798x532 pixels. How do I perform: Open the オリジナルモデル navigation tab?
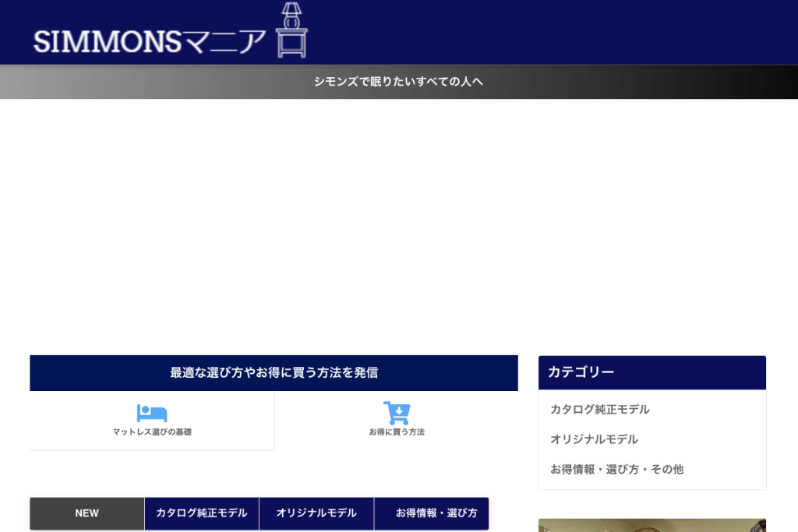click(x=316, y=513)
